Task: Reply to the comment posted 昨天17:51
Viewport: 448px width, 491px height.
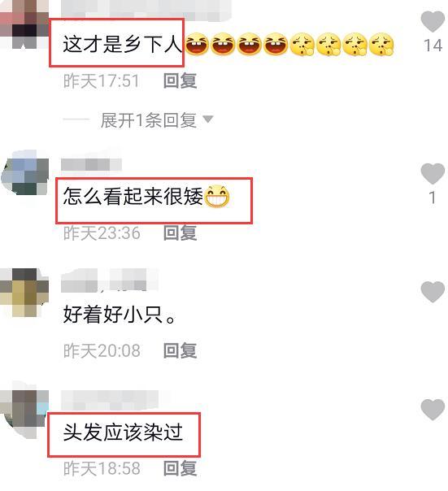Action: [x=181, y=80]
